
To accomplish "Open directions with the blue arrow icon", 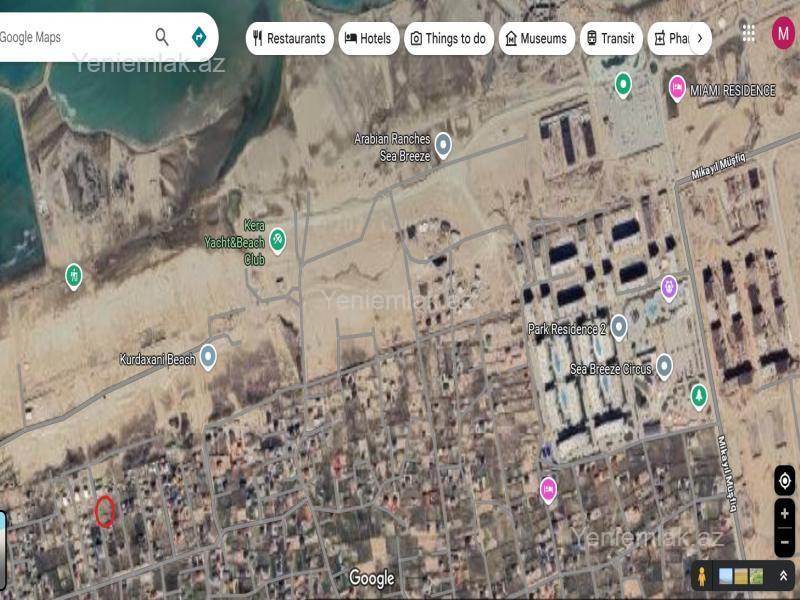I will (x=199, y=37).
